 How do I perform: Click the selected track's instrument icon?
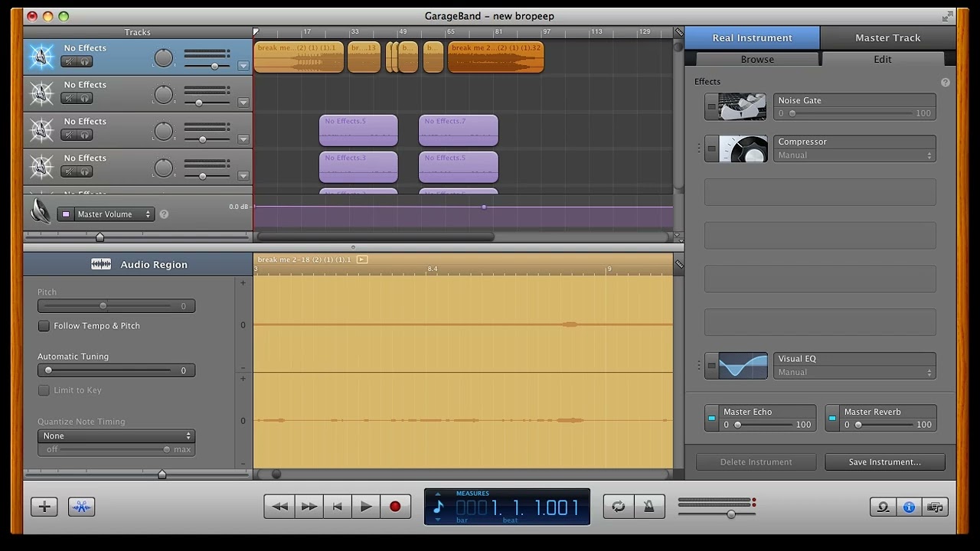click(41, 57)
